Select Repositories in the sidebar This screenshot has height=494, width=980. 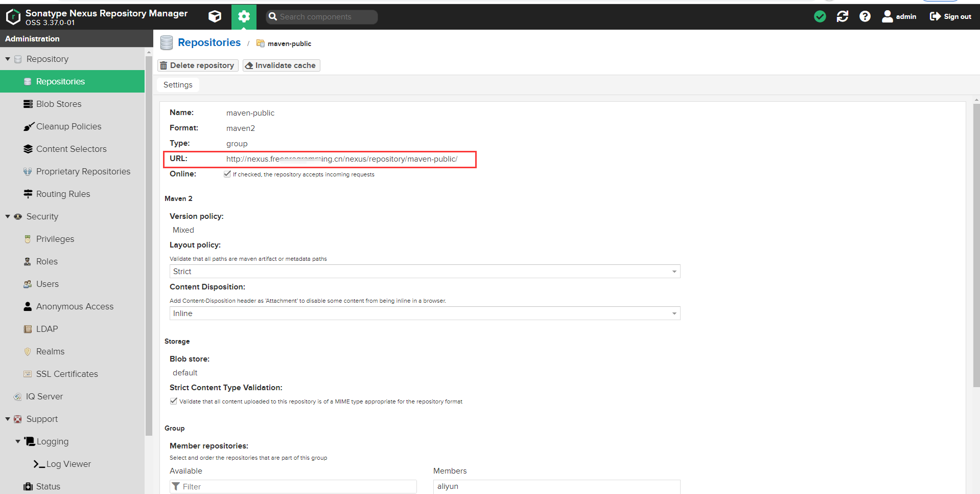click(72, 81)
